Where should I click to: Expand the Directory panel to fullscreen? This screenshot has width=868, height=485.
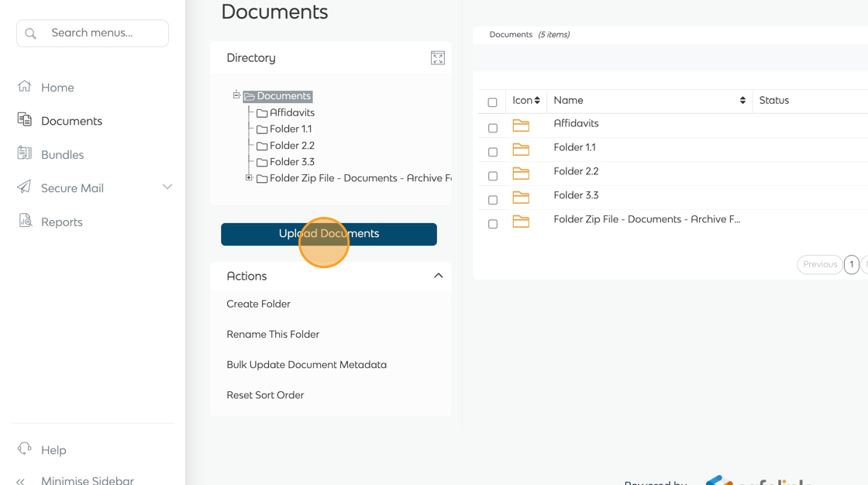pyautogui.click(x=438, y=58)
